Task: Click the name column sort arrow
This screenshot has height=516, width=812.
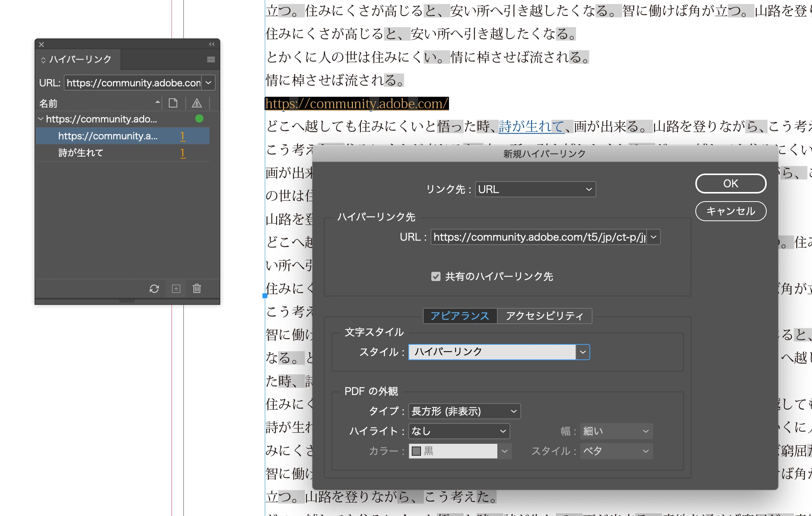Action: point(157,102)
